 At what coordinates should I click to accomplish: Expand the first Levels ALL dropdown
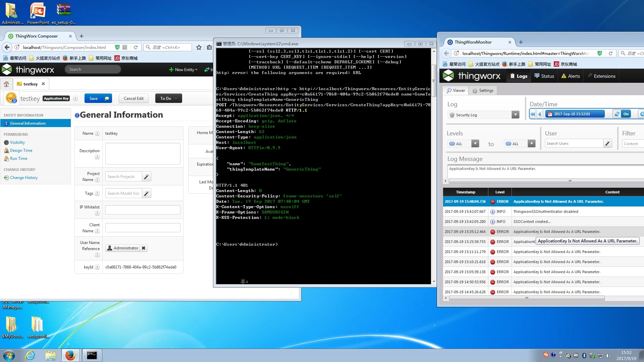475,144
